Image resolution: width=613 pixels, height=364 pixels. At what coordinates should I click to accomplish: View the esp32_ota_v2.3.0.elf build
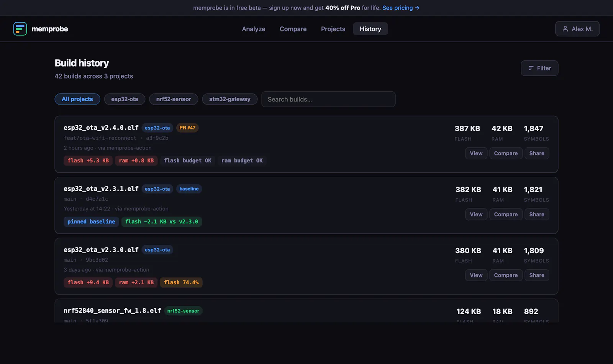coord(476,275)
